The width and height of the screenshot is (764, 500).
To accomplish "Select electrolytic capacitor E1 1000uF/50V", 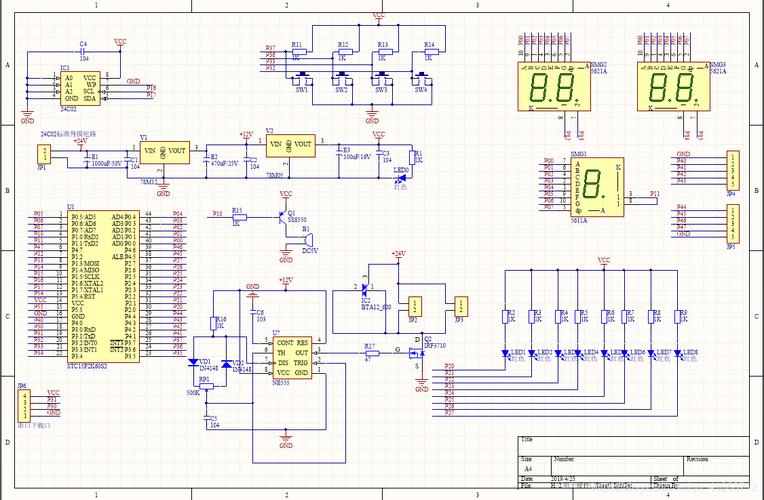I will click(x=87, y=159).
